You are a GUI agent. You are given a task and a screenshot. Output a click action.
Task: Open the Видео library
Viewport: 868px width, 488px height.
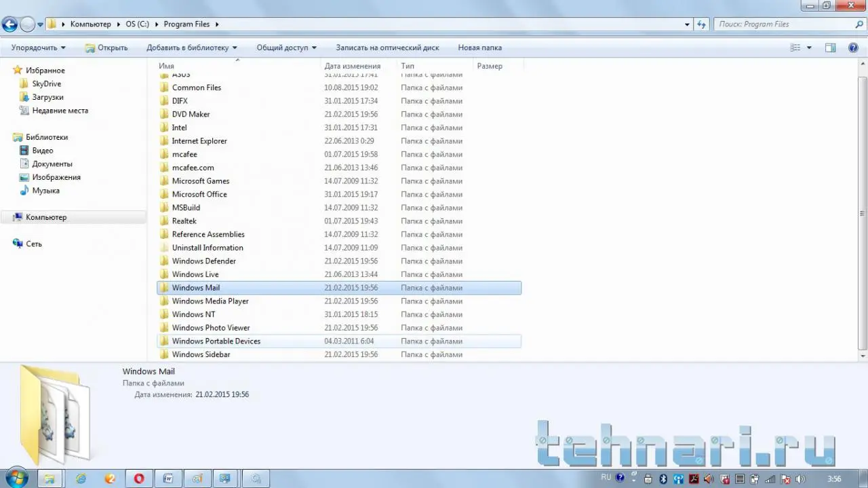42,151
